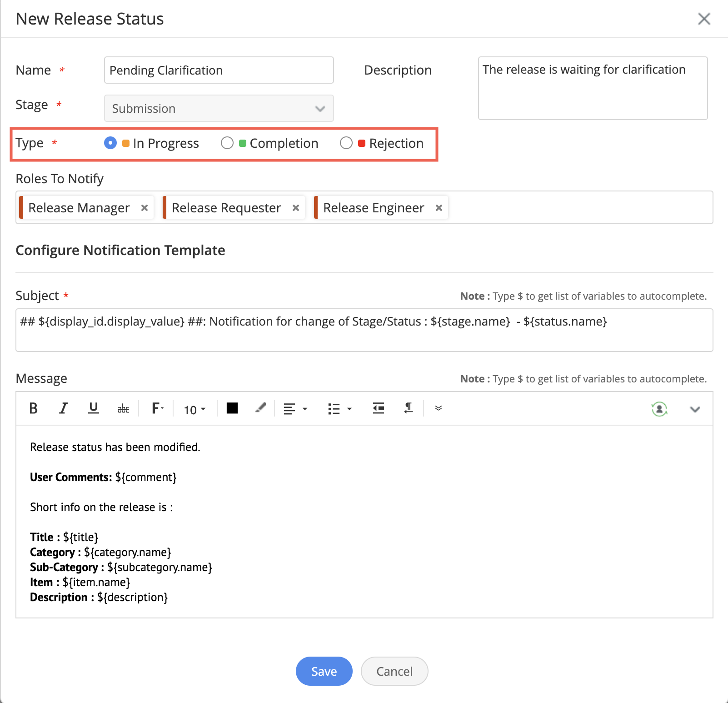Image resolution: width=728 pixels, height=703 pixels.
Task: Pick the highlight brush tool
Action: (260, 408)
